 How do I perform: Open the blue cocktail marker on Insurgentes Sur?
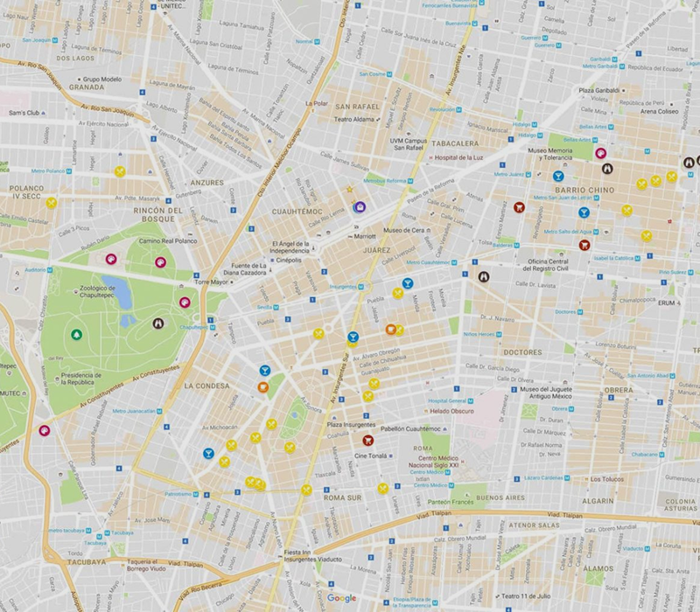353,337
